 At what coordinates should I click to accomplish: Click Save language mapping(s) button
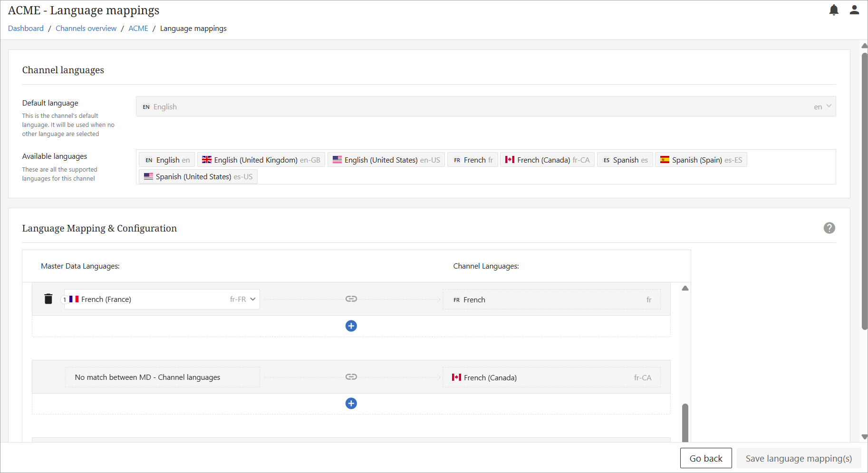pyautogui.click(x=799, y=458)
